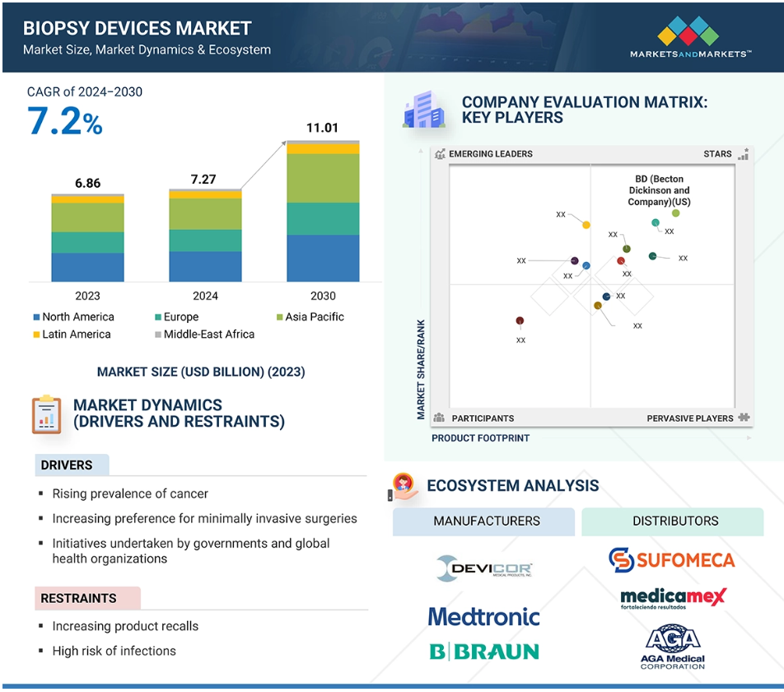Click the clipboard icon next to Market Dynamics
Screen dimensions: 784x692
click(46, 414)
